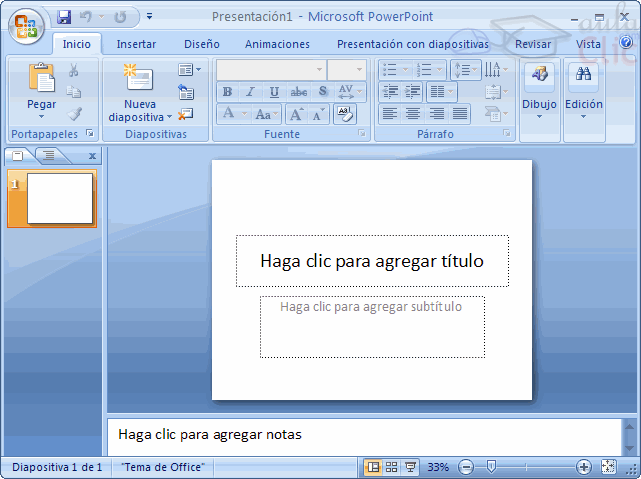Toggle underline formatting

pos(274,92)
